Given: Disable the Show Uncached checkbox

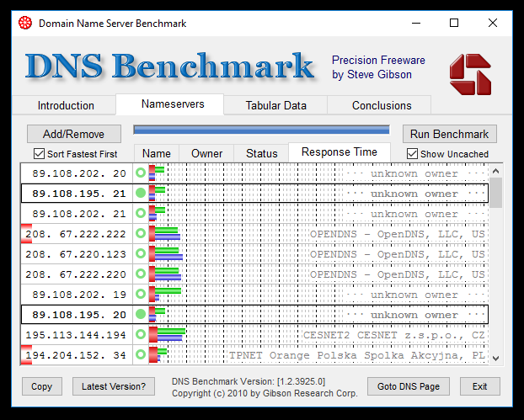Looking at the screenshot, I should pos(412,154).
